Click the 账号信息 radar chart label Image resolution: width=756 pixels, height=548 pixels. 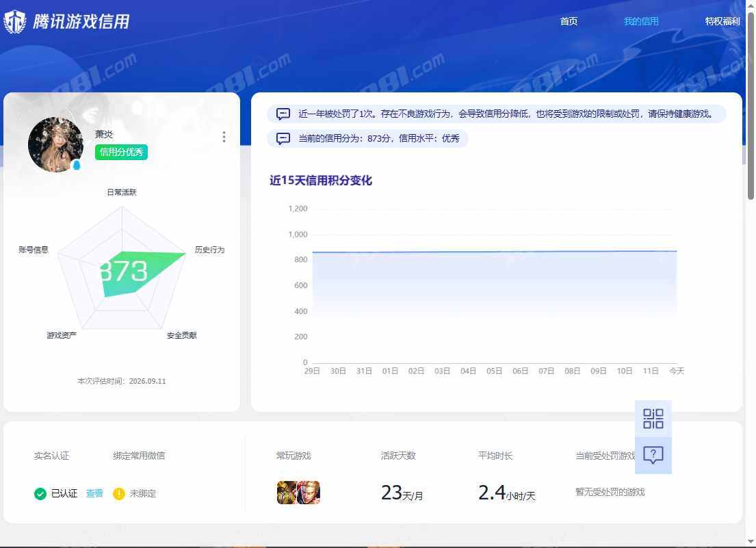34,250
